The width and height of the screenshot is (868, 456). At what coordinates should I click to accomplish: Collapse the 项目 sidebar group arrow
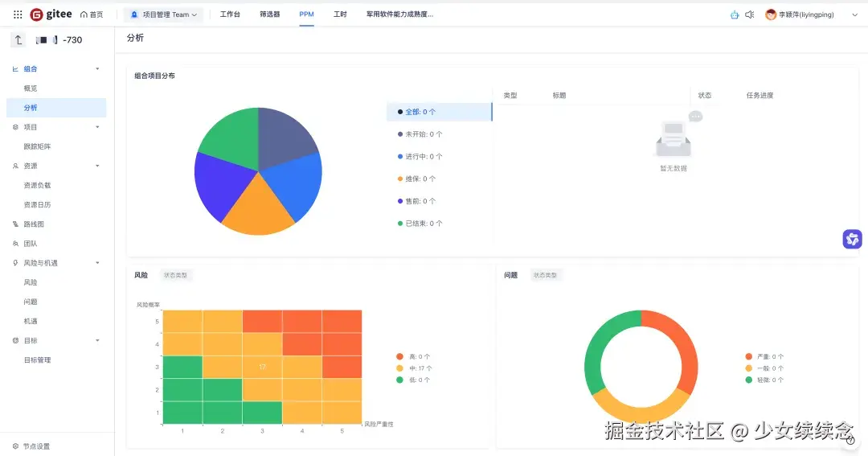(x=97, y=127)
